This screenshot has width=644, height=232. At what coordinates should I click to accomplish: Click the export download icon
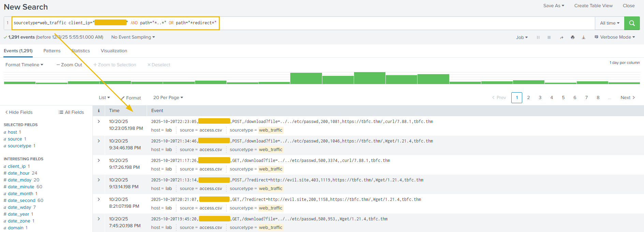[584, 37]
